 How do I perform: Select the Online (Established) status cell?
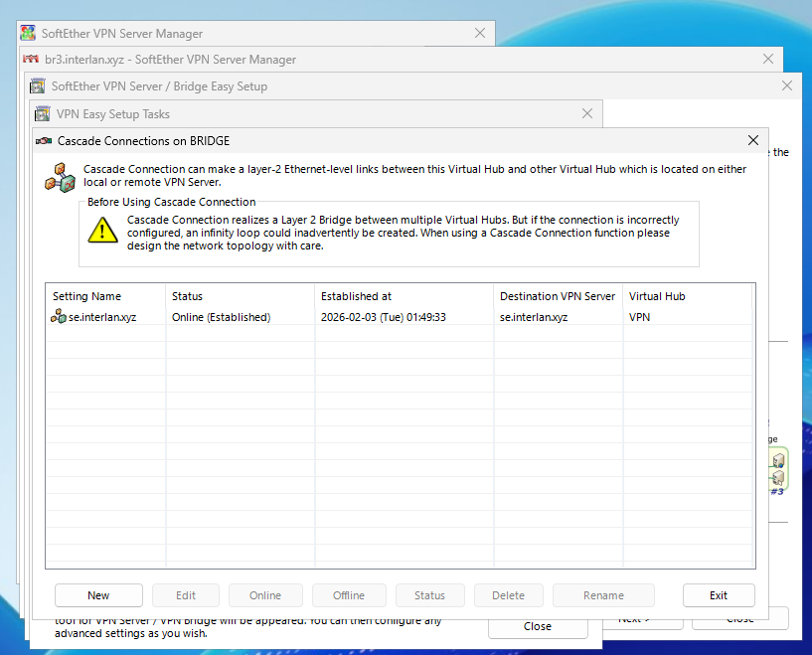point(221,317)
